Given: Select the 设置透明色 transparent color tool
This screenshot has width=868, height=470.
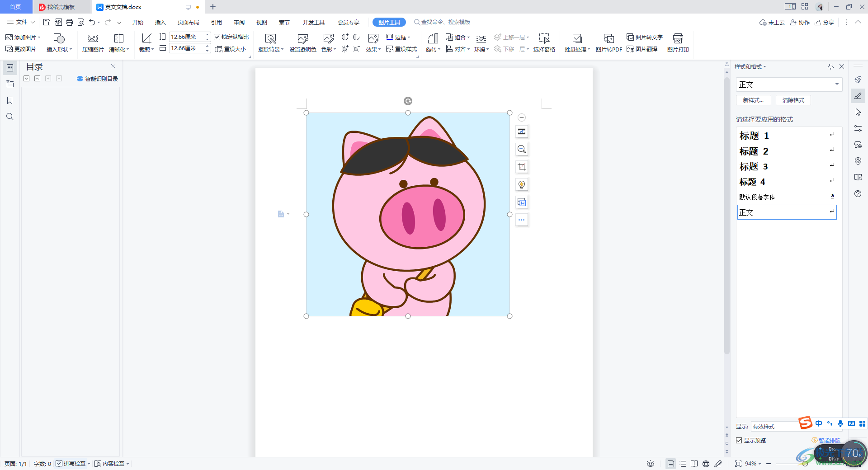Looking at the screenshot, I should tap(302, 43).
